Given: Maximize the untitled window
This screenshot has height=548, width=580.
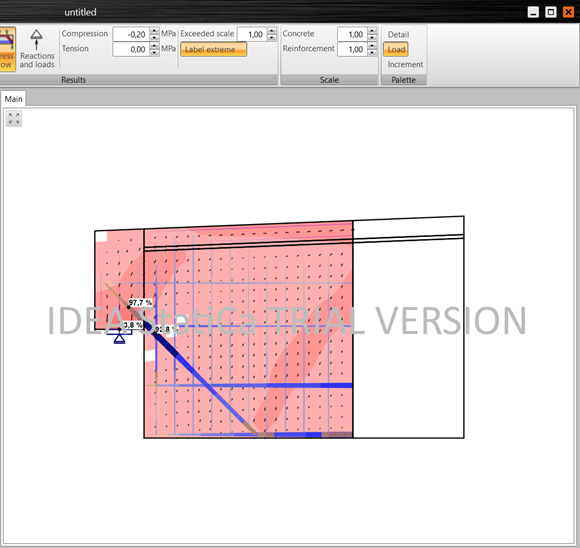Looking at the screenshot, I should 550,12.
